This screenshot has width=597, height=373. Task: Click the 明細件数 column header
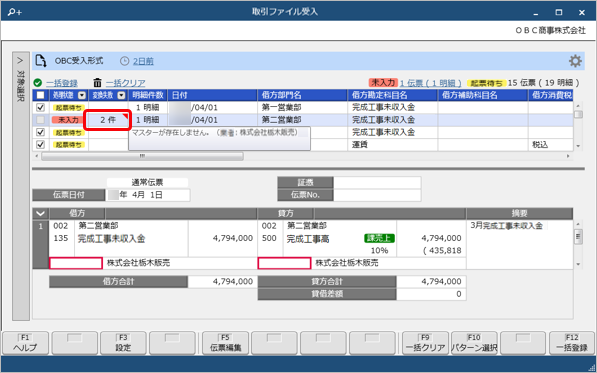(148, 95)
